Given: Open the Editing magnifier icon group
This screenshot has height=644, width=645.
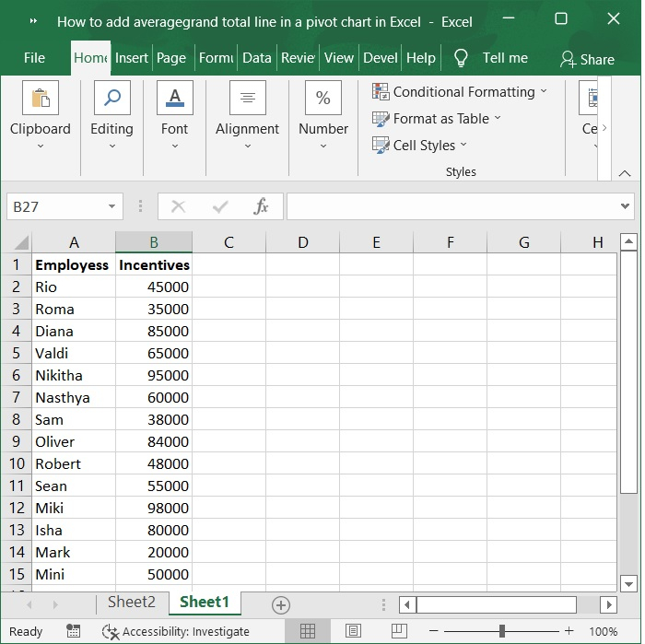Looking at the screenshot, I should 111,98.
